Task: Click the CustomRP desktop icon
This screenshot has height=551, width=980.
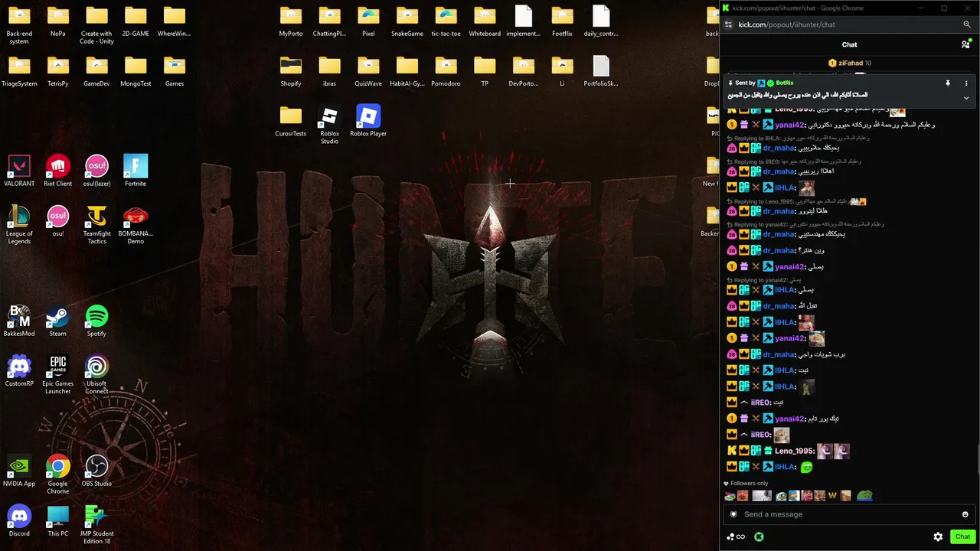Action: (x=19, y=370)
